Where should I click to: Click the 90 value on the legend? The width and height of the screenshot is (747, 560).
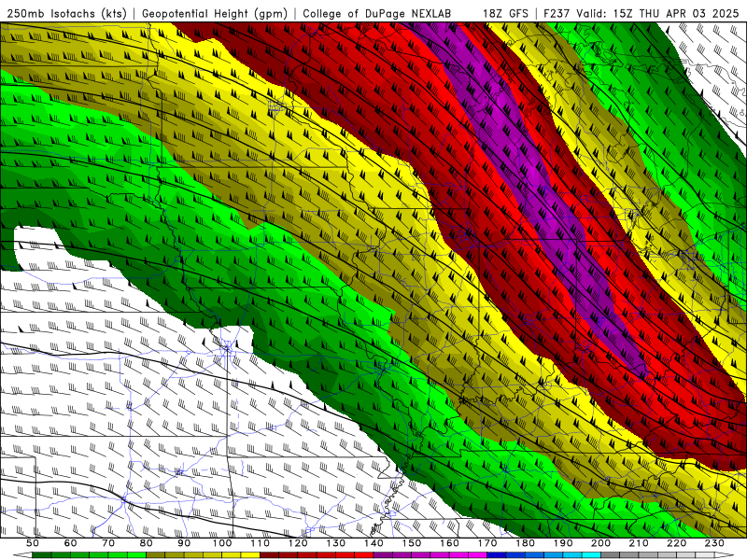(x=184, y=543)
